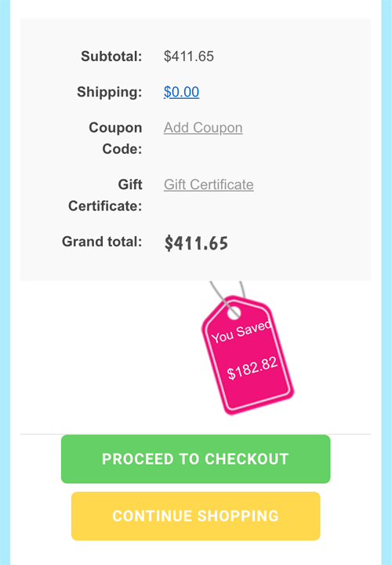Click the light blue right page border
The width and height of the screenshot is (392, 565).
point(387,282)
